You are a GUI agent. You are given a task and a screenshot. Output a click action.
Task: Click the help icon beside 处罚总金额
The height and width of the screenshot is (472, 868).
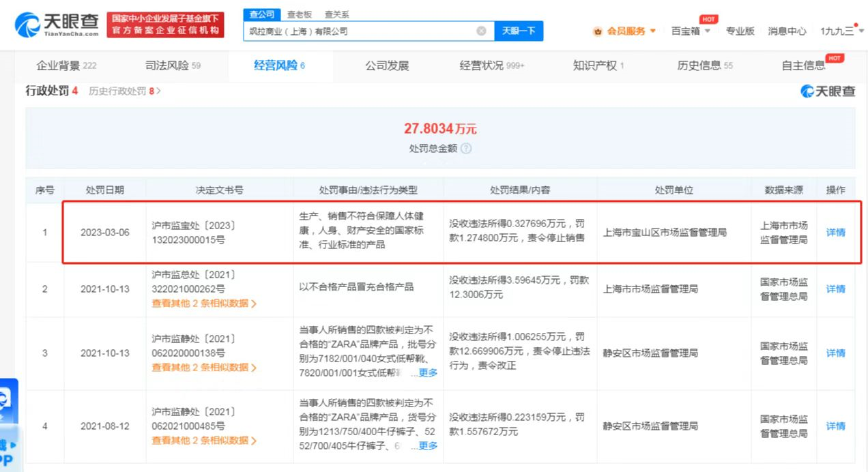click(466, 148)
